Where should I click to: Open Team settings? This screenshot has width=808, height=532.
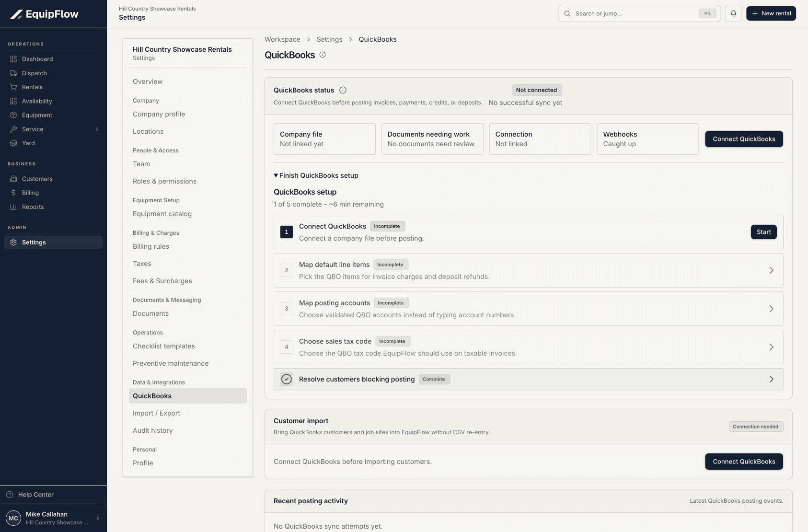[x=187, y=164]
